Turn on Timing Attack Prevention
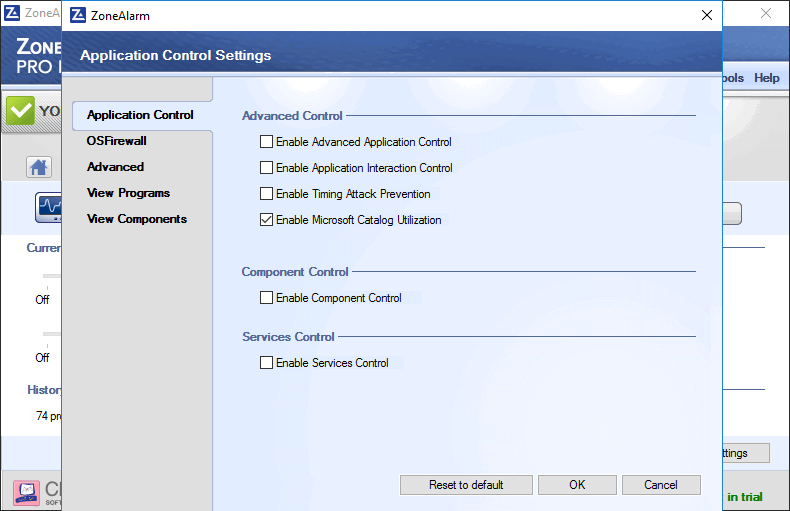Viewport: 790px width, 511px height. point(267,194)
